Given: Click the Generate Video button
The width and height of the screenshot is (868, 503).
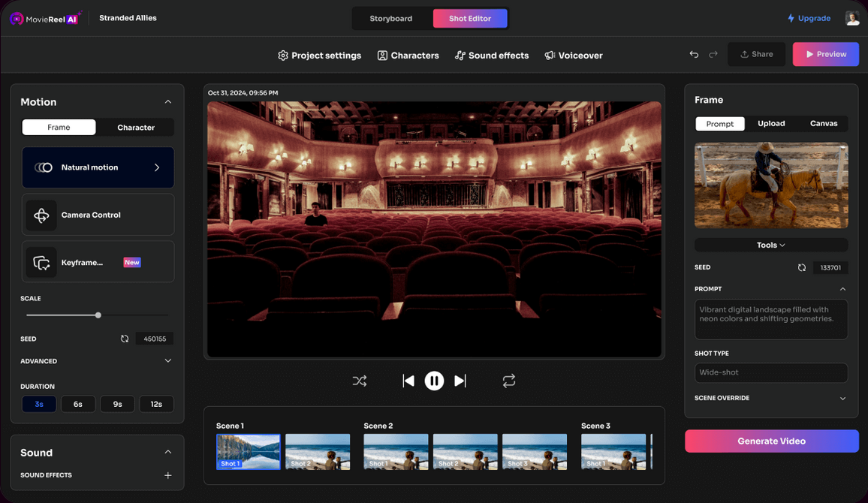Looking at the screenshot, I should 771,441.
